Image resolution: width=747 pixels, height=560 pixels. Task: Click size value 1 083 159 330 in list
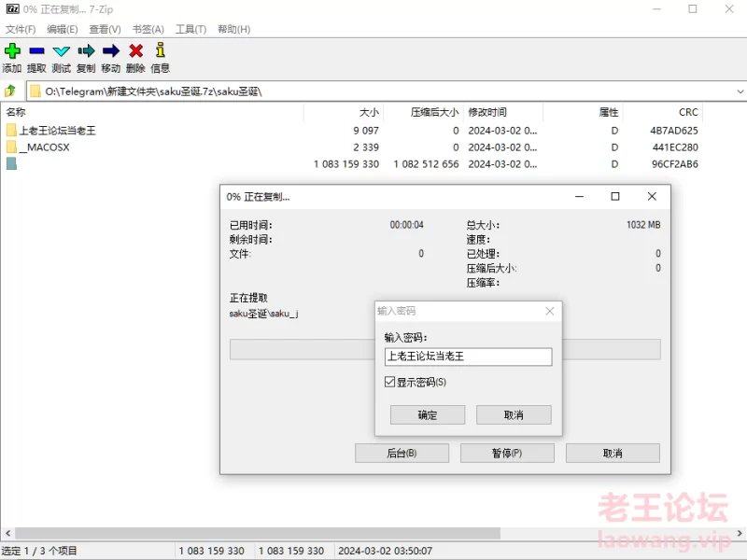[x=346, y=164]
